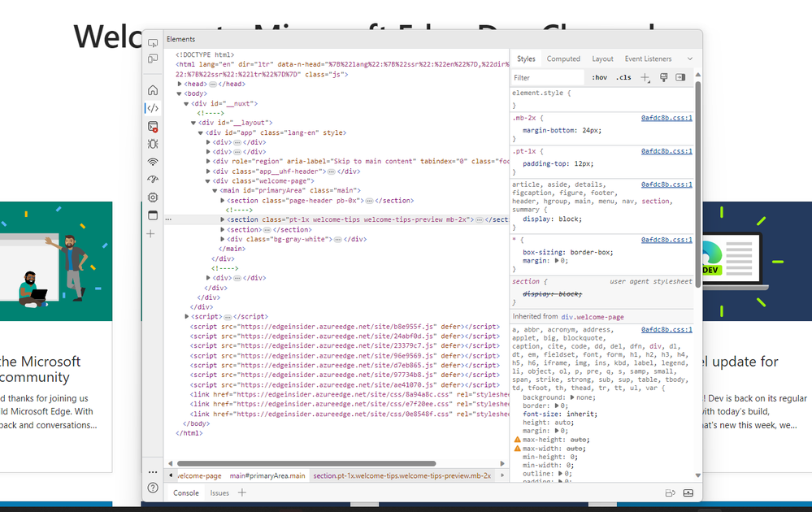
Task: Click the ellipsis beside the selected section row
Action: click(x=168, y=219)
